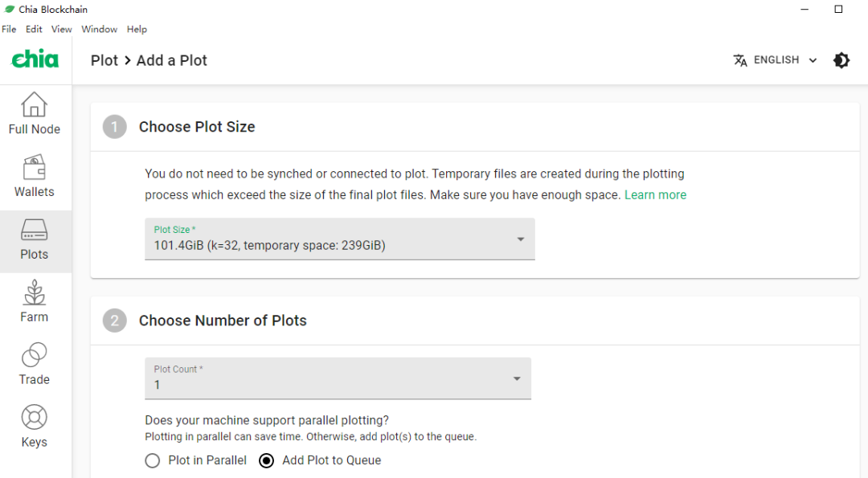
Task: Open the Trade overlapping circles icon
Action: pos(35,354)
